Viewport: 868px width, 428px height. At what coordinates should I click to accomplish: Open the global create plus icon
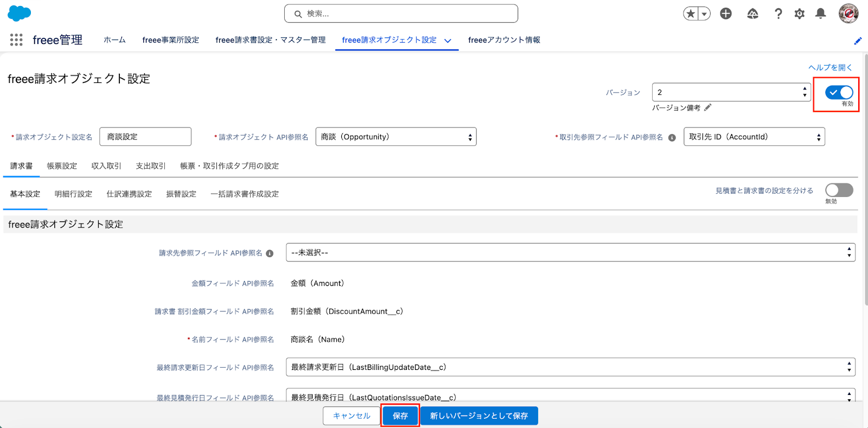(x=726, y=14)
